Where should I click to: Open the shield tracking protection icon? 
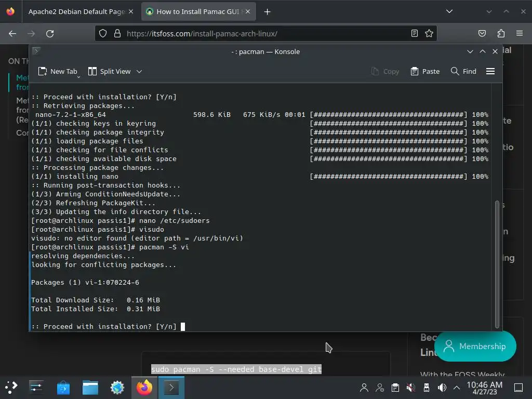pos(103,33)
